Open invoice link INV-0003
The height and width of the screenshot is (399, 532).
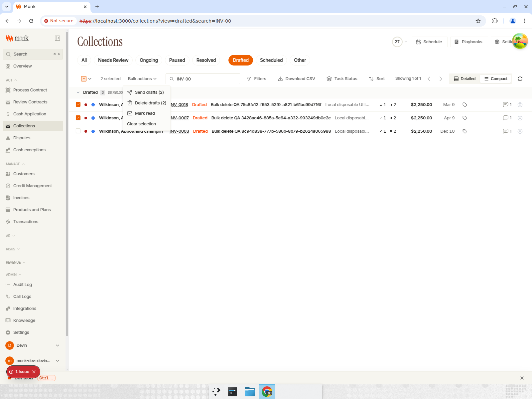[x=179, y=131]
